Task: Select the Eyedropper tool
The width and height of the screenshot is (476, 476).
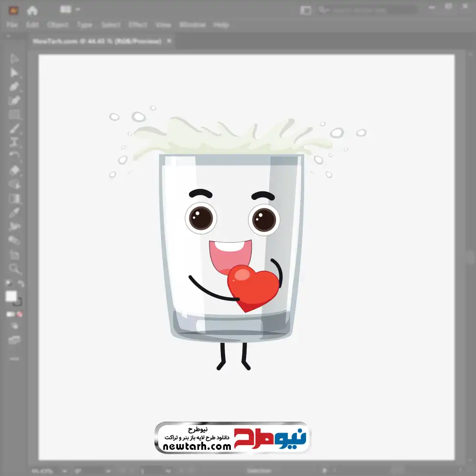Action: (x=14, y=212)
